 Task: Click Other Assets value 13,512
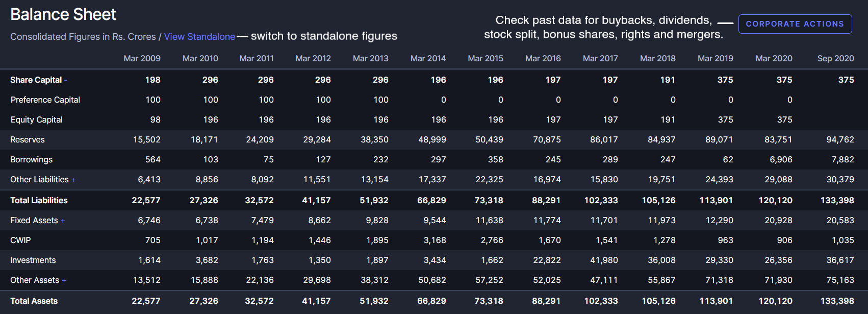(x=146, y=280)
